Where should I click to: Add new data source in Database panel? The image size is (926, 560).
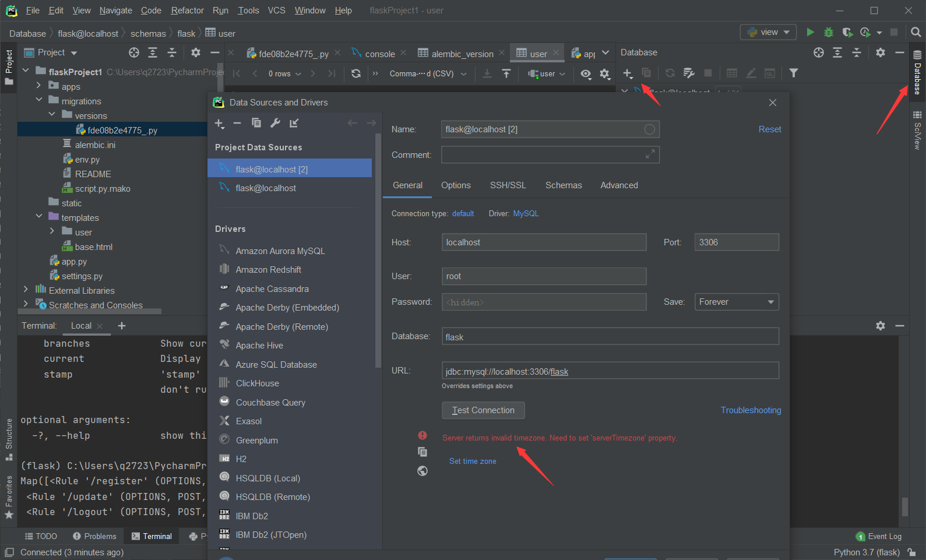coord(628,73)
